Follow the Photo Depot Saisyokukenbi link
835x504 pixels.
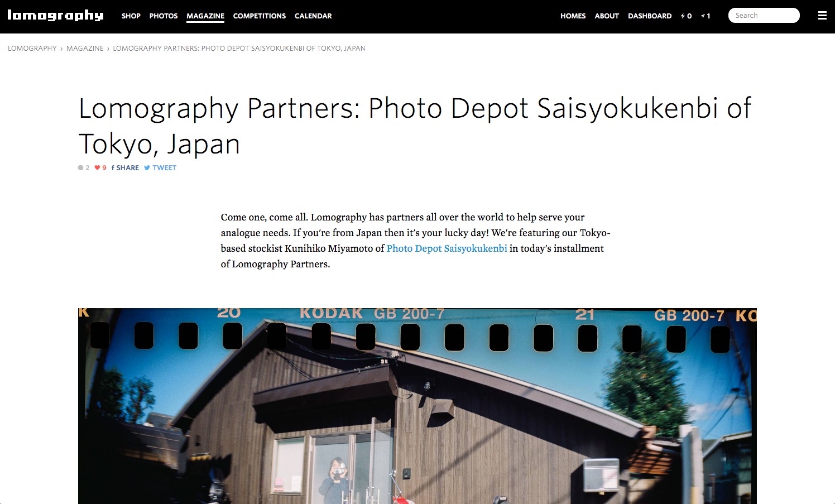[447, 248]
